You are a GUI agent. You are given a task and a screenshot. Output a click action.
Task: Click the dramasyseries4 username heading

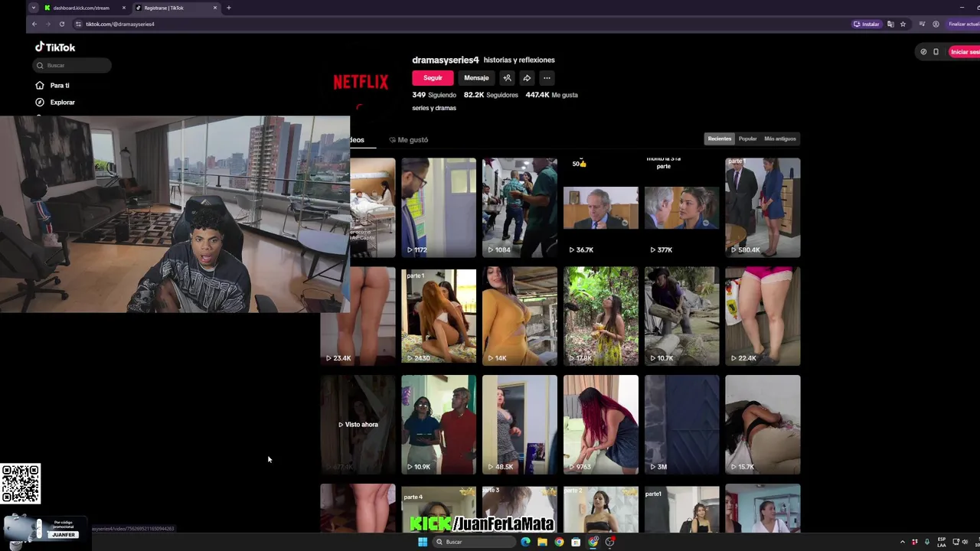pos(446,60)
